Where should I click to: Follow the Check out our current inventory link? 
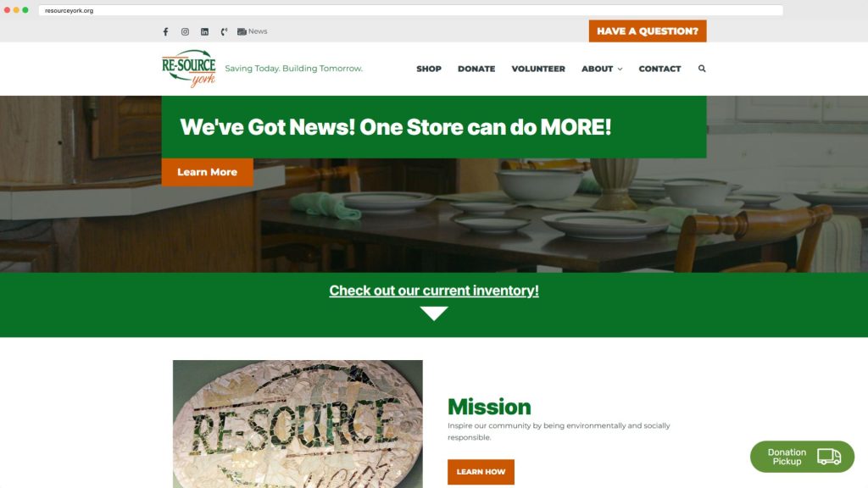[x=434, y=291]
